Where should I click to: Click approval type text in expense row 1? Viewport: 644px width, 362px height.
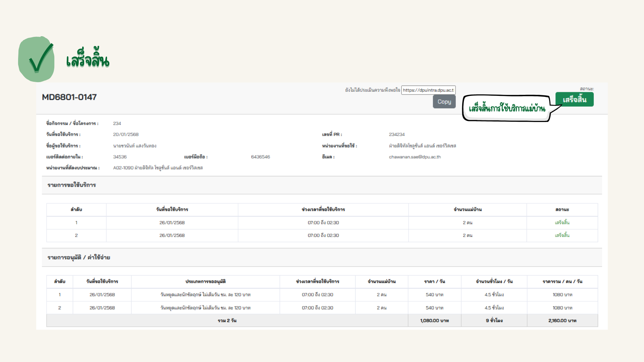click(x=206, y=295)
